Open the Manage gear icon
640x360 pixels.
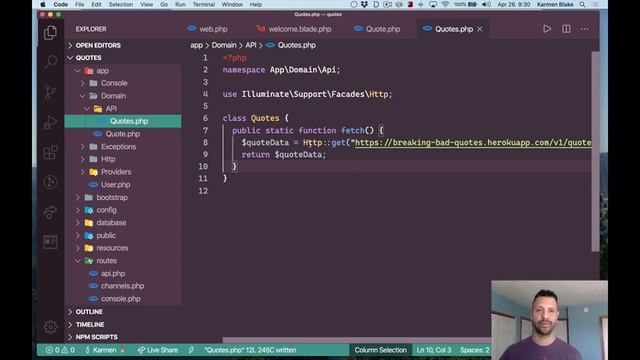[x=50, y=327]
